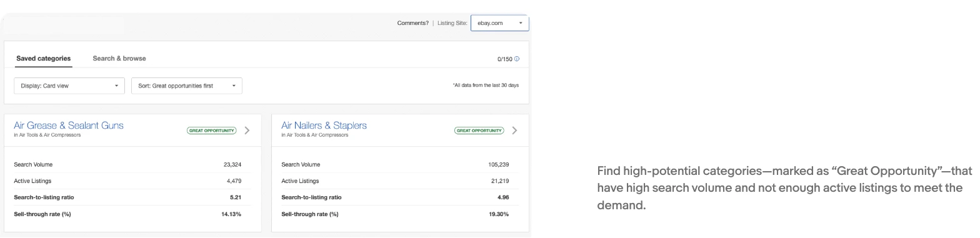The height and width of the screenshot is (238, 980).
Task: Click Great Opportunity badge on Air Nailers card
Action: [x=479, y=131]
